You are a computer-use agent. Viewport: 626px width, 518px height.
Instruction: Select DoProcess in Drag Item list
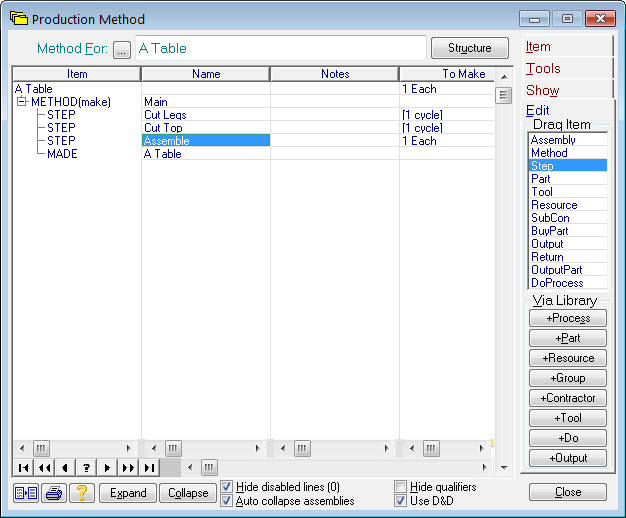568,282
